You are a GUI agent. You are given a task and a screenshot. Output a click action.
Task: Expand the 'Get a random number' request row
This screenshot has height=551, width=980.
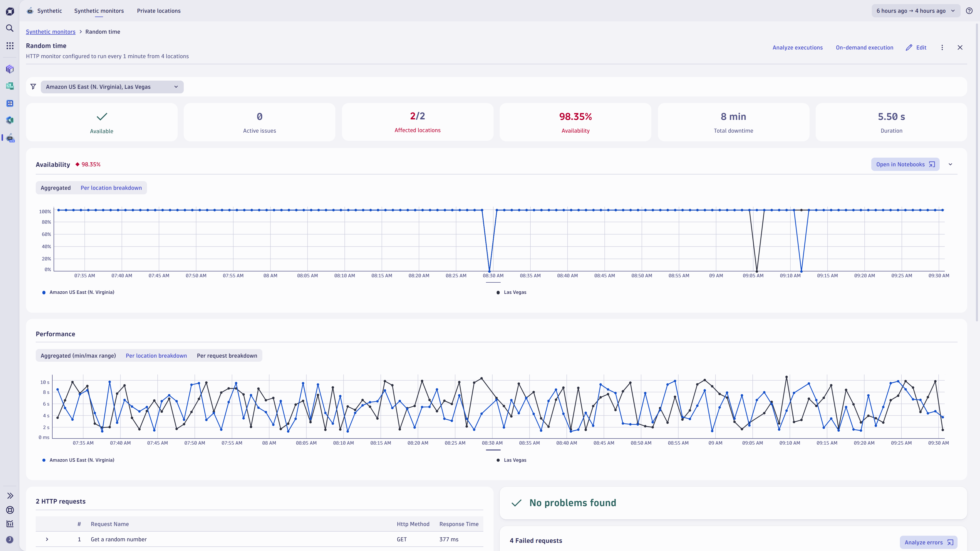tap(47, 539)
